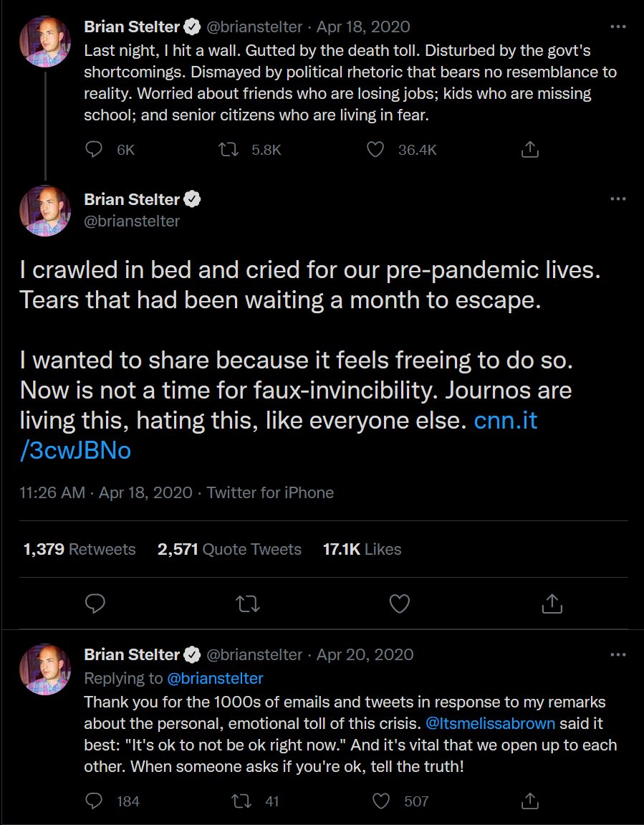View the 1,379 Retweets list
This screenshot has height=825, width=644.
pos(80,549)
